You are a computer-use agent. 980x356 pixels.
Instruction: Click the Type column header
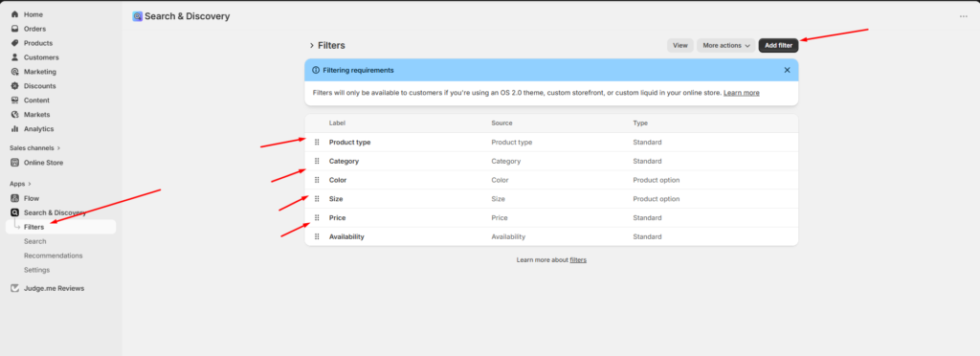coord(640,123)
